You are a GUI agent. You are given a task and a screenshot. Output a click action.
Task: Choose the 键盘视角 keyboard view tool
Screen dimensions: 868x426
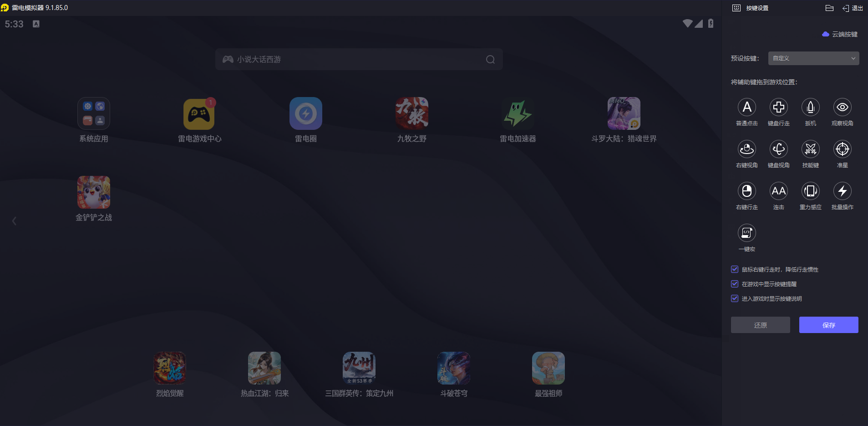779,149
